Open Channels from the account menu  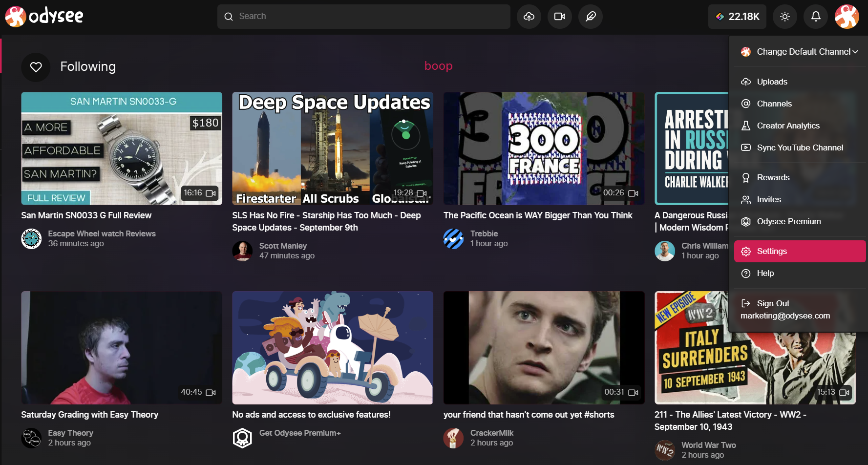[800, 104]
